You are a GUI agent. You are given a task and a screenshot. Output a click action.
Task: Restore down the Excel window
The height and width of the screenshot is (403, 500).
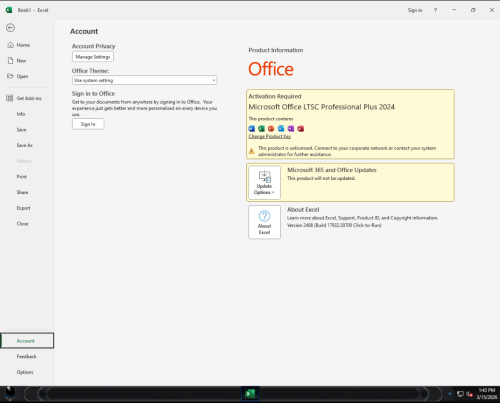coord(473,10)
